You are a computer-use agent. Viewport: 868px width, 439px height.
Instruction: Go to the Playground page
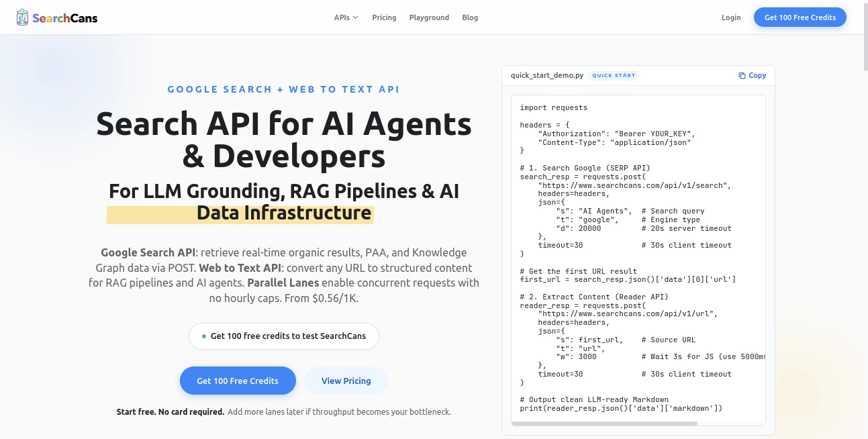[429, 17]
